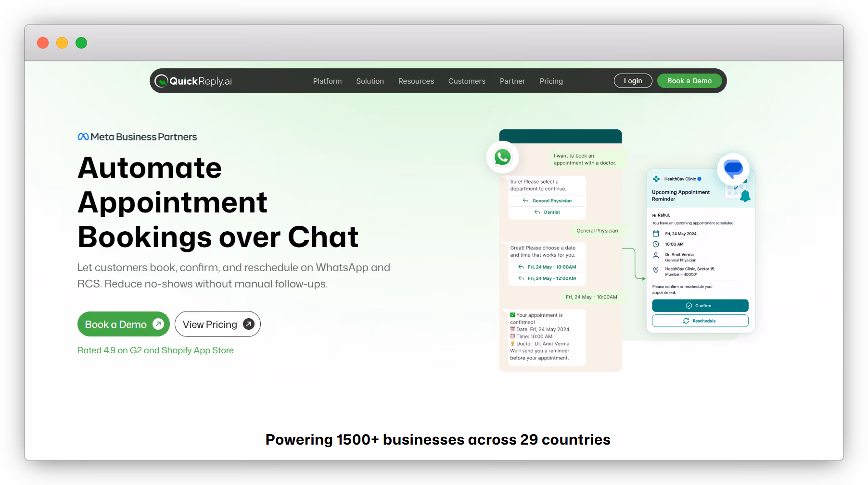Click arrow icon on hero Book a Demo

(x=158, y=324)
